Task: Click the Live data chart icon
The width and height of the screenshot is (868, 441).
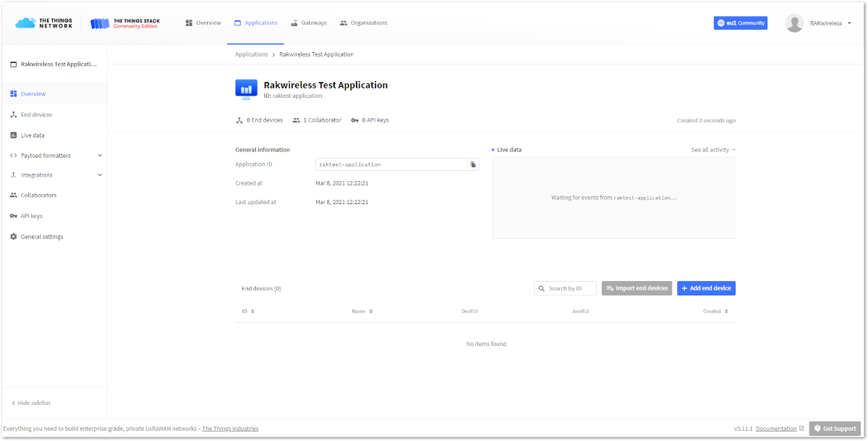Action: pos(13,135)
